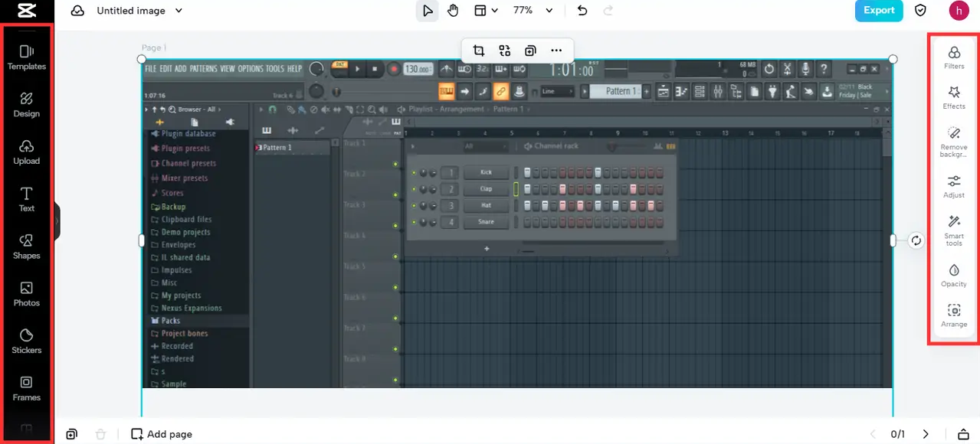Delete the page using the trash icon
This screenshot has width=980, height=444.
(100, 434)
